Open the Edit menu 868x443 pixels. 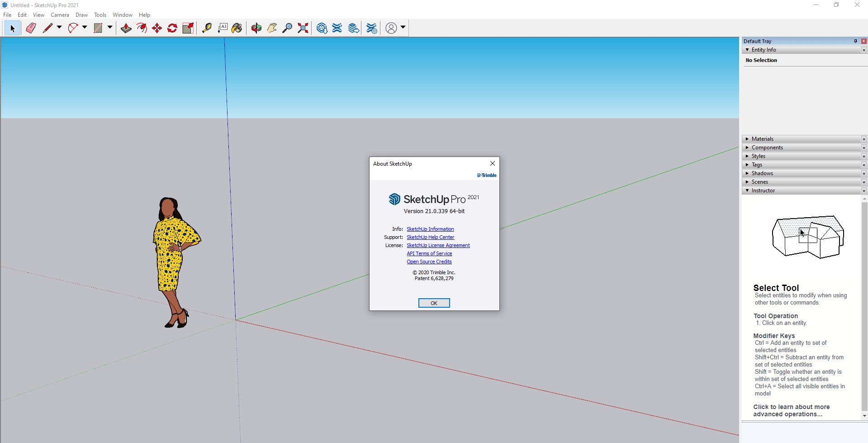tap(22, 15)
